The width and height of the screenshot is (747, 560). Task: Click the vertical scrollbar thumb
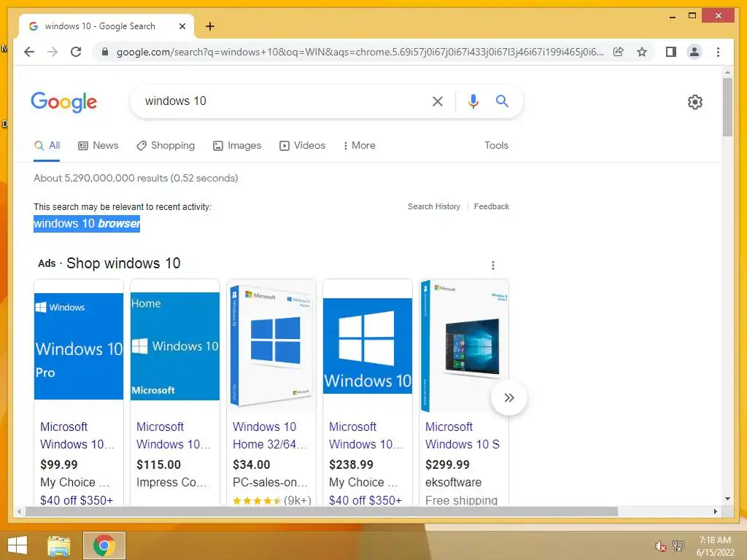[x=727, y=107]
